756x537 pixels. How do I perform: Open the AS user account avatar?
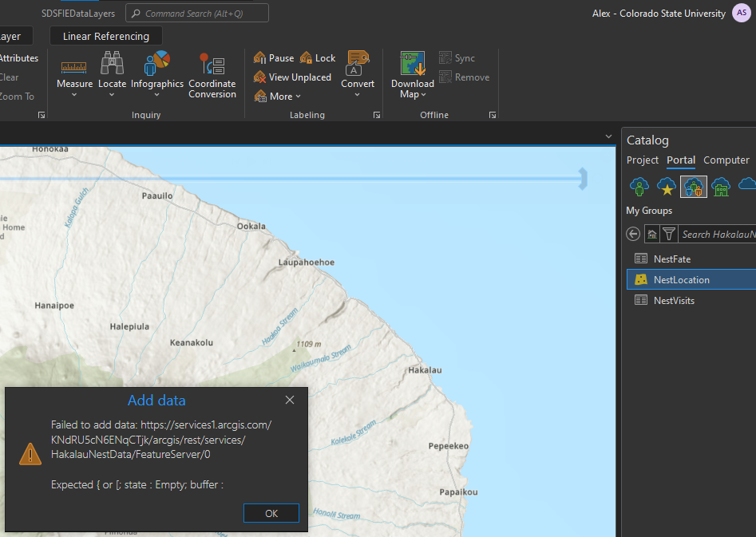point(742,13)
